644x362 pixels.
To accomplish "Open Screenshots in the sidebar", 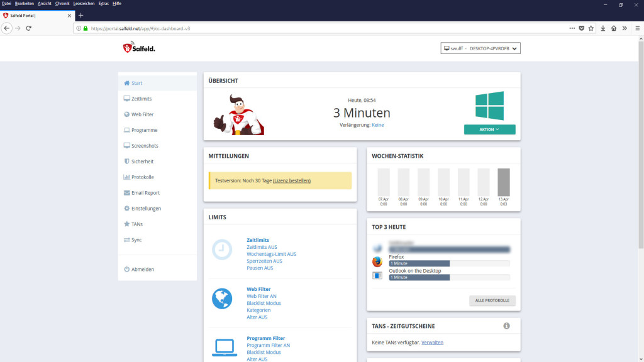I will click(x=145, y=146).
